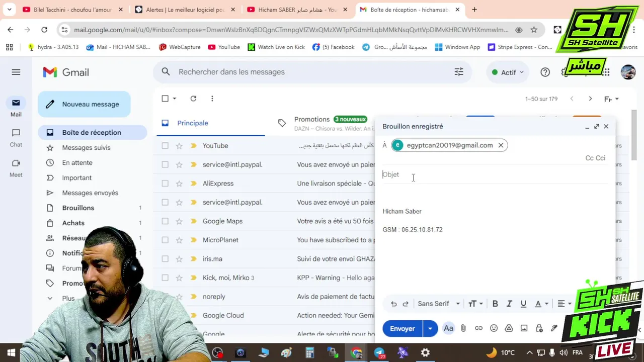
Task: Remove egyptcan20019@gmail.com recipient chip
Action: [501, 145]
